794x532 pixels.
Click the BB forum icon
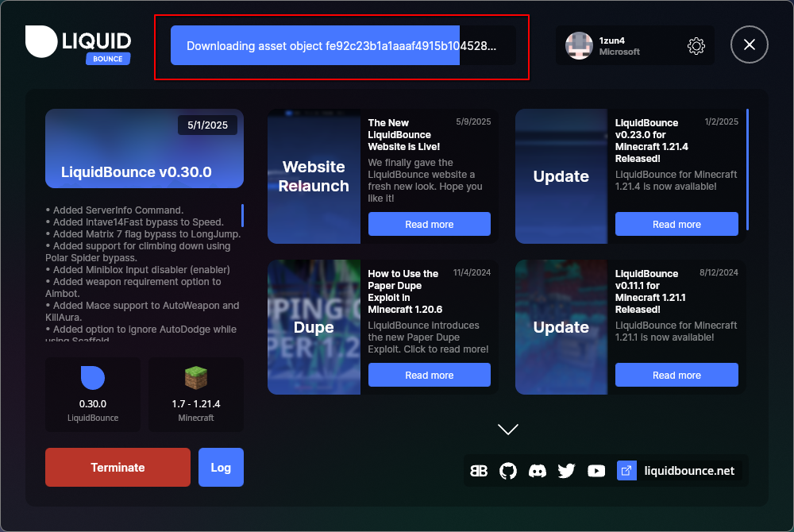coord(479,470)
